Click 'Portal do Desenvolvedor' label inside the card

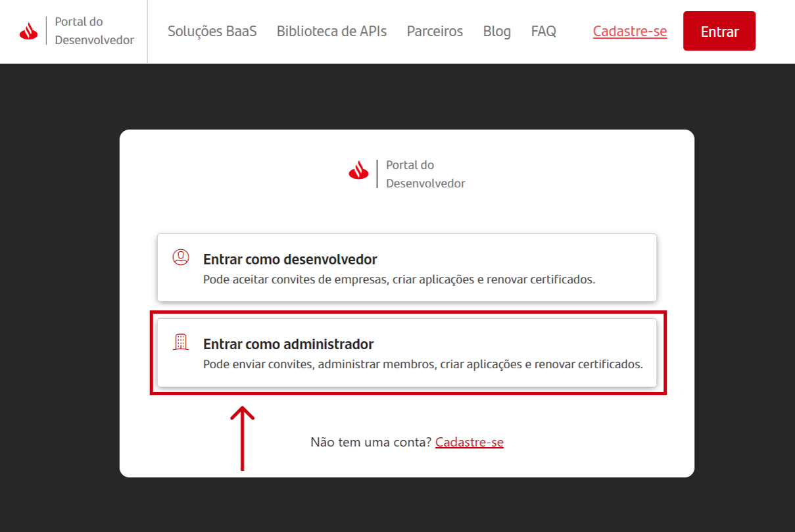pos(425,174)
